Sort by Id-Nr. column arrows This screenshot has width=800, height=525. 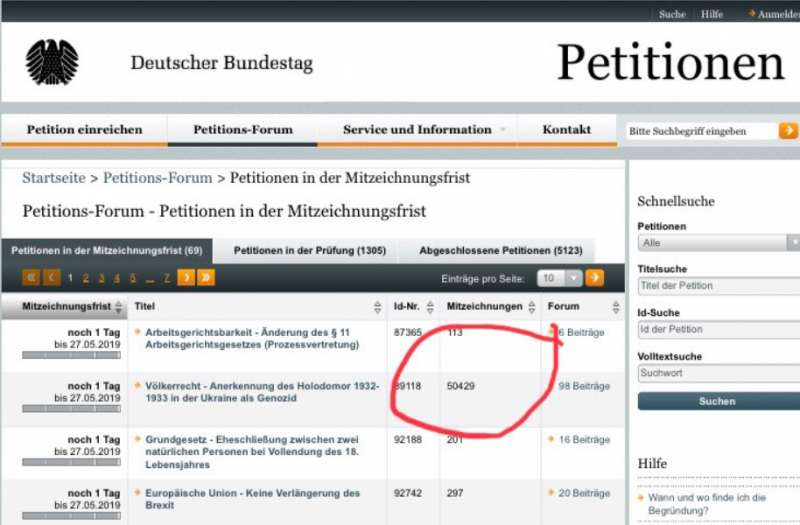tap(430, 307)
